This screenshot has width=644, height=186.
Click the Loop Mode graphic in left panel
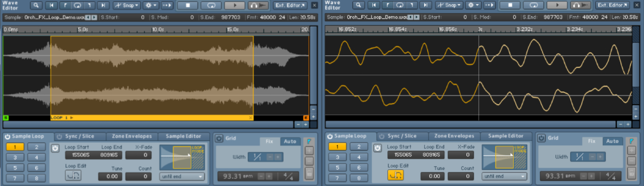(x=182, y=157)
